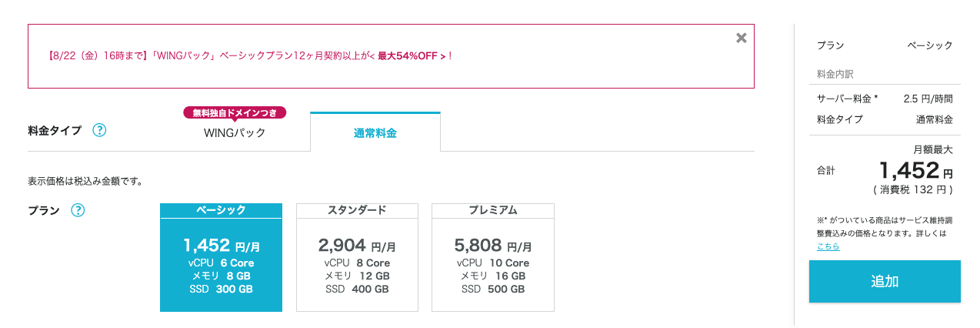
Task: Open help icon next to 料金タイプ
Action: 99,130
